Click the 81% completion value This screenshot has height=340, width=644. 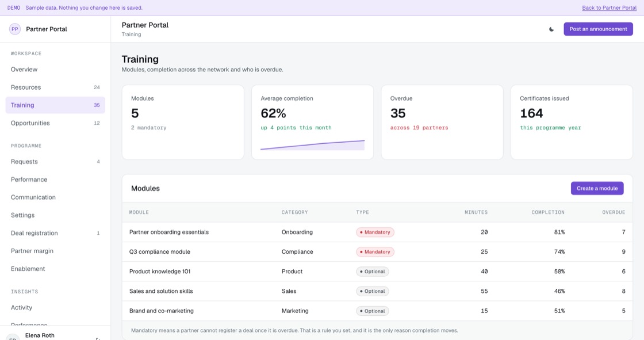[559, 232]
